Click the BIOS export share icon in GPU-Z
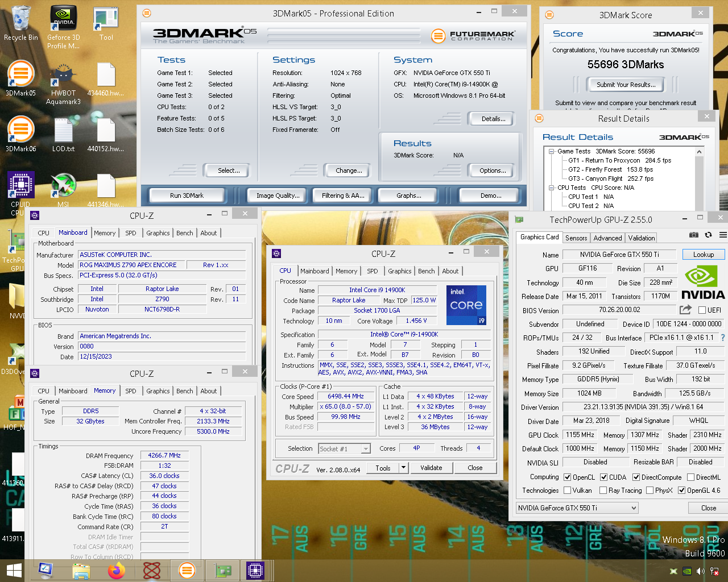The image size is (728, 582). (x=685, y=310)
